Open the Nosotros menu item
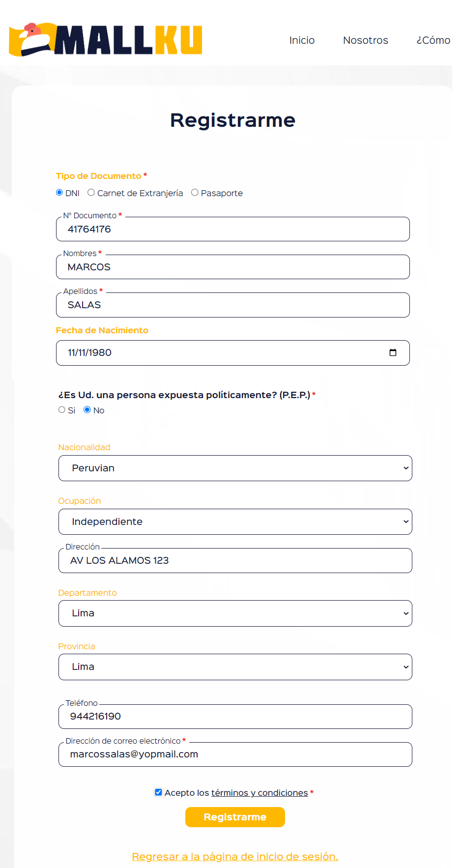 click(x=366, y=40)
